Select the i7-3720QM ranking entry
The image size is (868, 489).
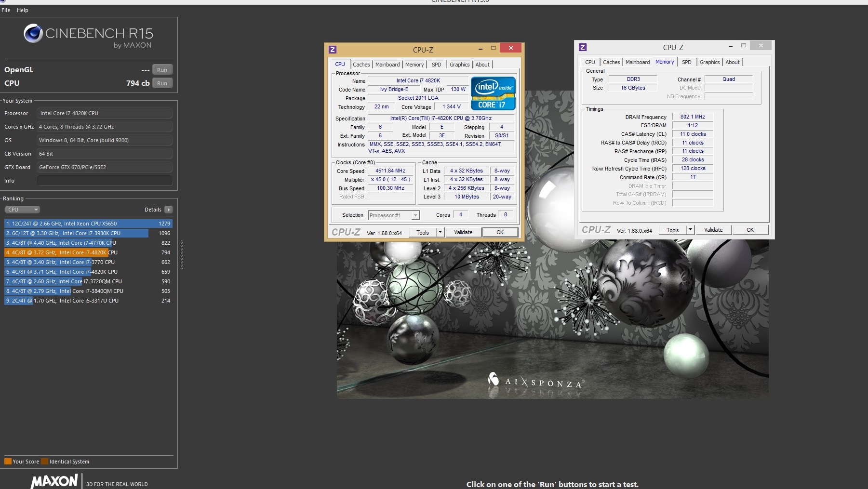coord(88,281)
